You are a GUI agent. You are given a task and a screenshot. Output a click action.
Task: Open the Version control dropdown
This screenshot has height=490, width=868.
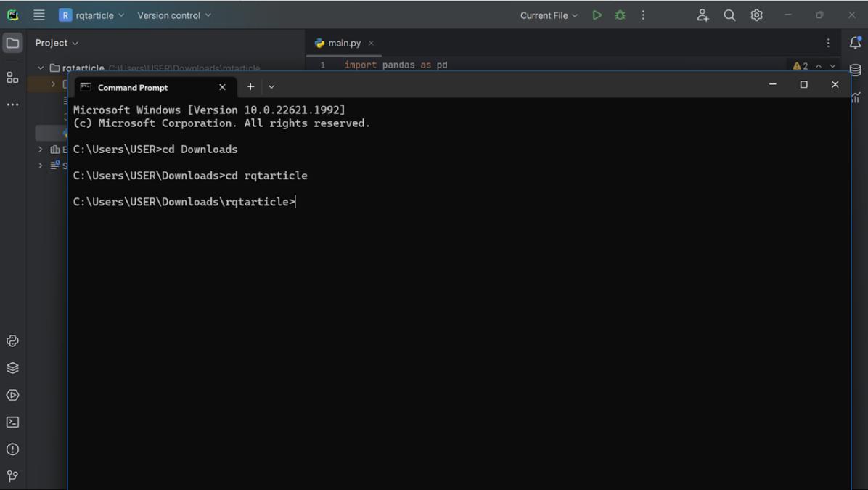point(174,15)
